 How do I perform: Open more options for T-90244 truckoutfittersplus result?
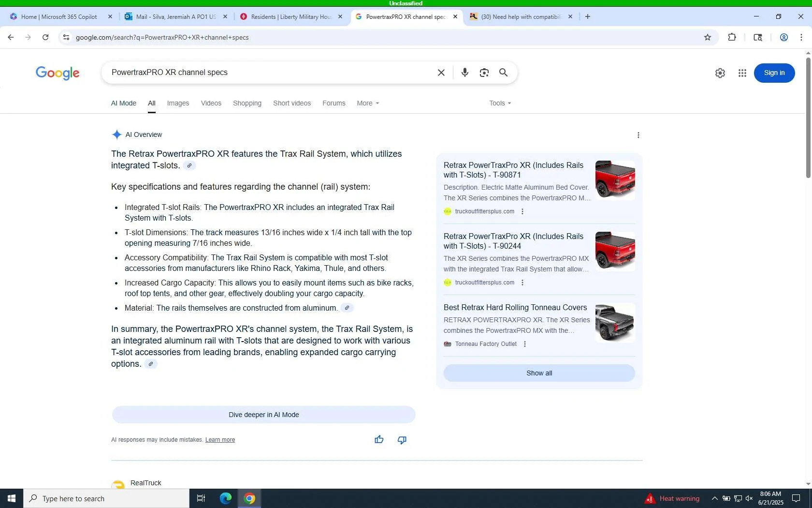522,283
